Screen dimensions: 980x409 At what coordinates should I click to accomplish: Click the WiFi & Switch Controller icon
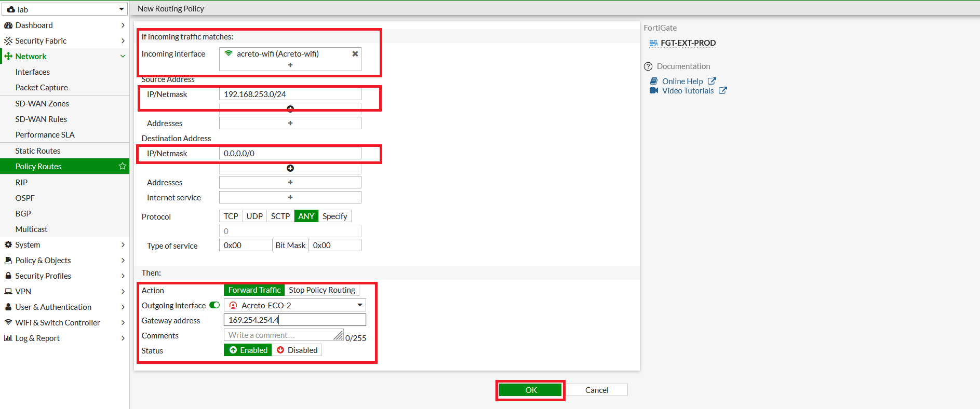8,322
